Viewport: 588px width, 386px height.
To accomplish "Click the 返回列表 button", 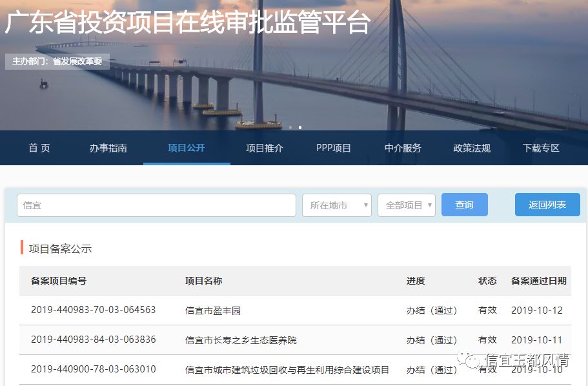I will pos(547,204).
